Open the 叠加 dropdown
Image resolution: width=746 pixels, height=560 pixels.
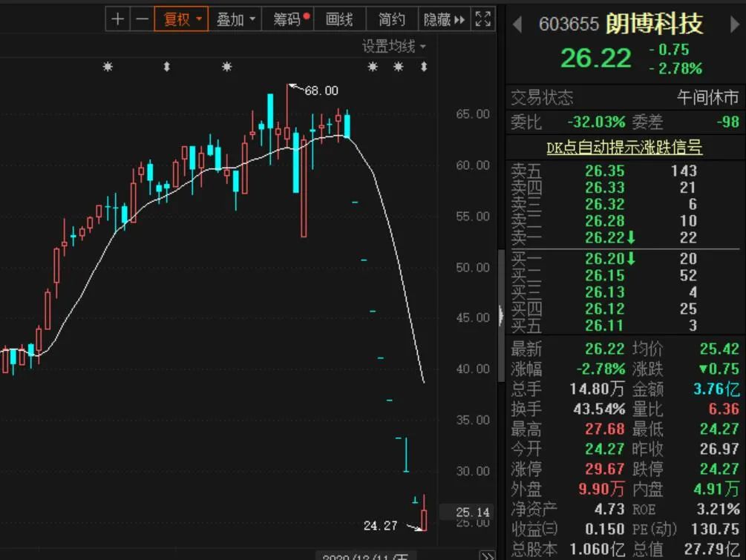[x=235, y=19]
